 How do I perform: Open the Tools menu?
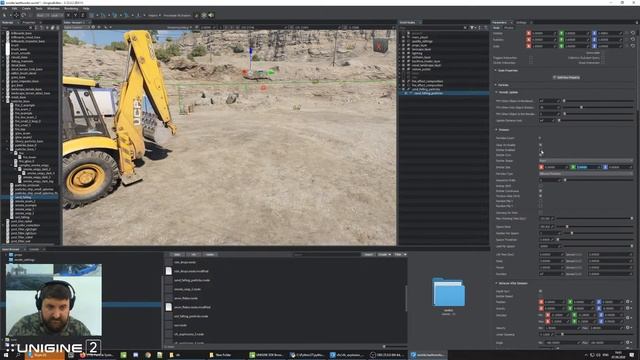[x=39, y=9]
